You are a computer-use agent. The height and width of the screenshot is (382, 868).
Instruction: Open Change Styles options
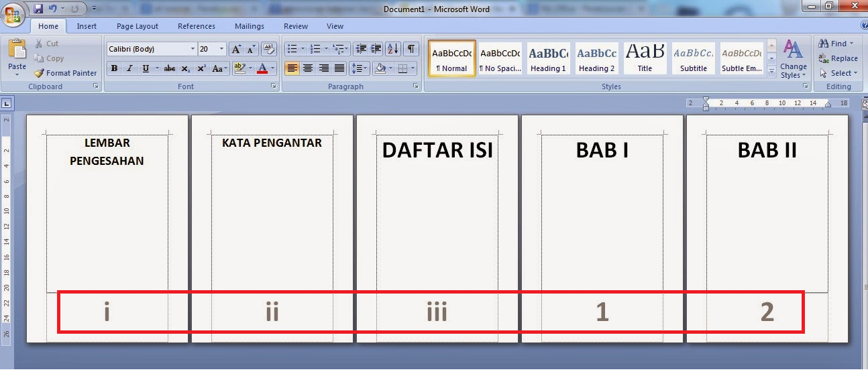click(x=794, y=59)
